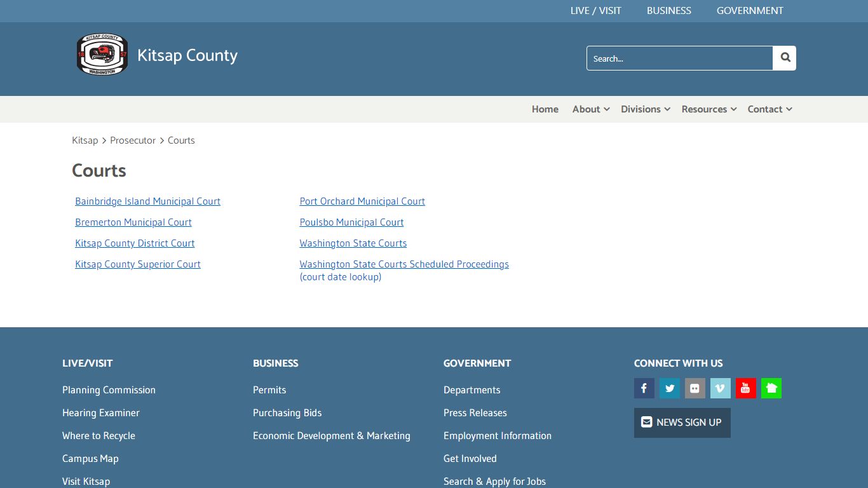Open the Flickr social icon
This screenshot has width=868, height=488.
tap(695, 388)
